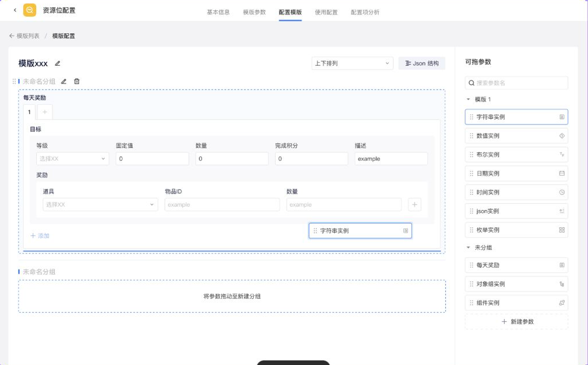Viewport: 588px width, 365px height.
Task: Click the 搜索参数名 search field
Action: tap(517, 83)
